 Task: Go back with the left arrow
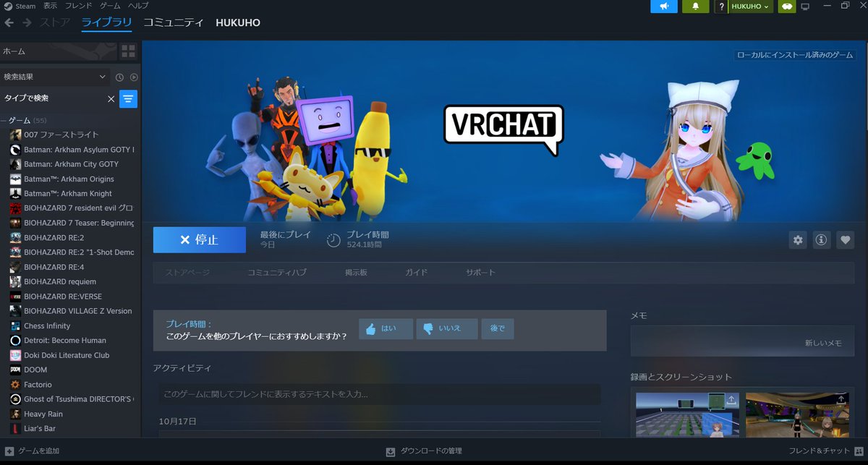[x=9, y=22]
